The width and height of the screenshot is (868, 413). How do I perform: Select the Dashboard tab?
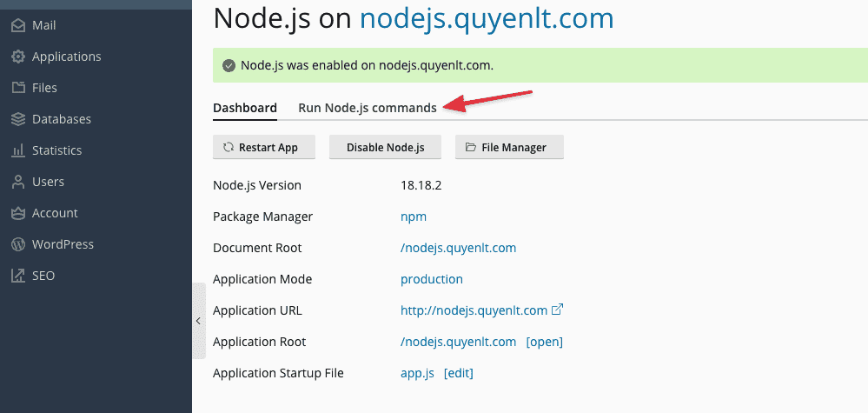245,108
